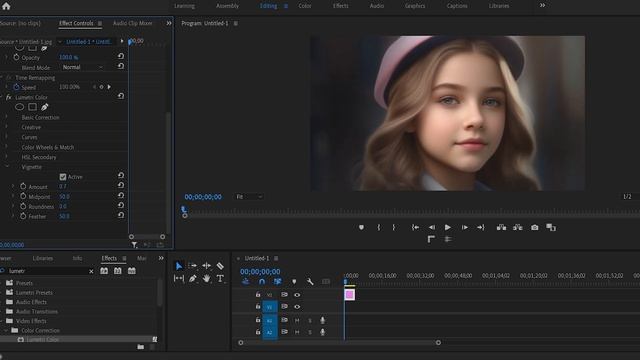Mute audio track A1
The width and height of the screenshot is (640, 360).
coord(297,320)
